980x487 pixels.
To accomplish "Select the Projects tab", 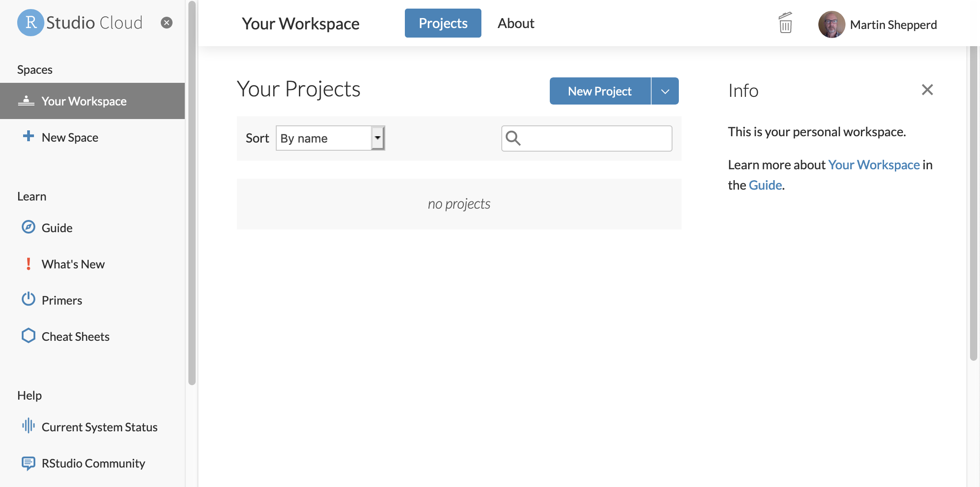I will 443,23.
